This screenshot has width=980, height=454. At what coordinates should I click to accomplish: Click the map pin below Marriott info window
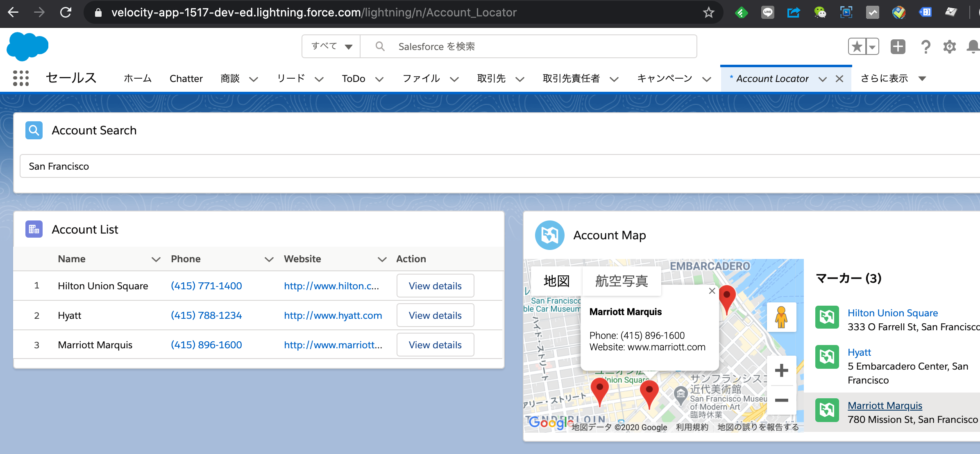[649, 395]
